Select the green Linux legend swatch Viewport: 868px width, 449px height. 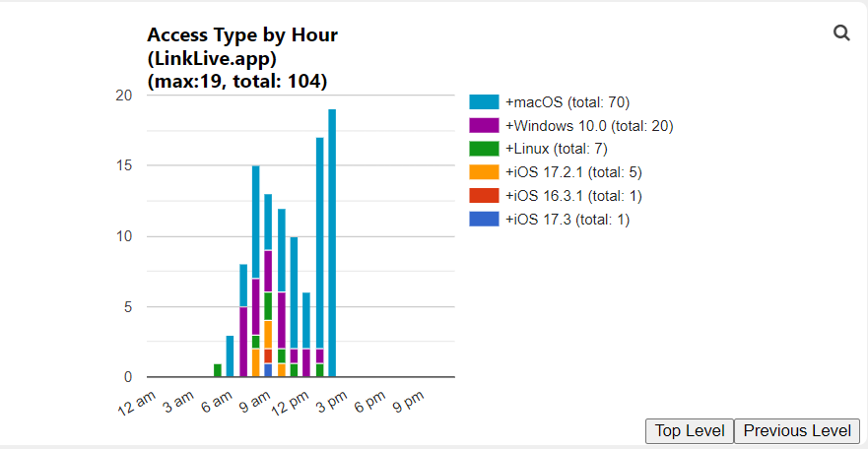point(484,149)
